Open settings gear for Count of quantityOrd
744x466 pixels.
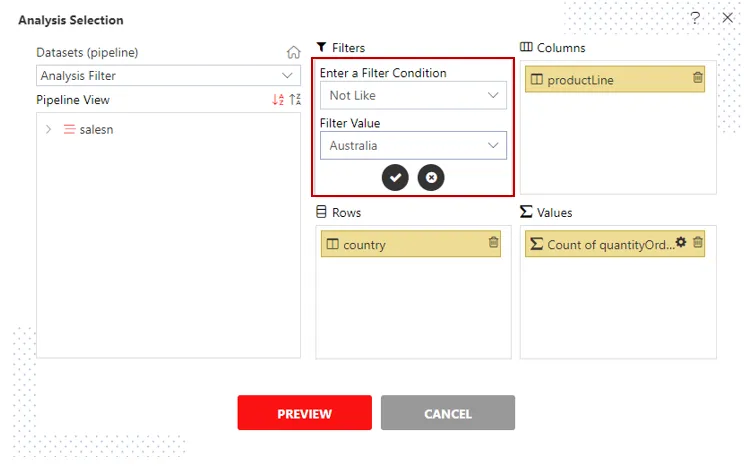tap(681, 242)
